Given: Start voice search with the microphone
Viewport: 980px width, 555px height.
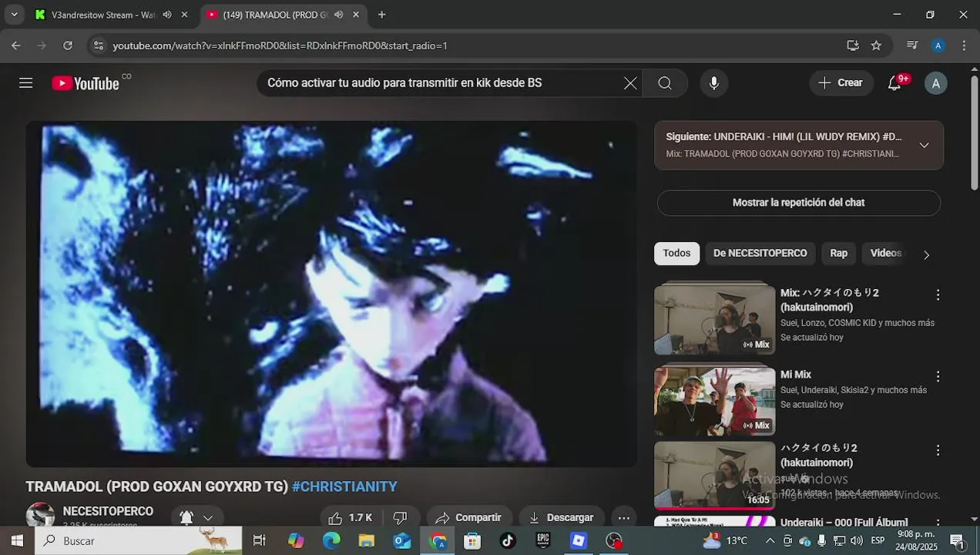Looking at the screenshot, I should (x=714, y=83).
